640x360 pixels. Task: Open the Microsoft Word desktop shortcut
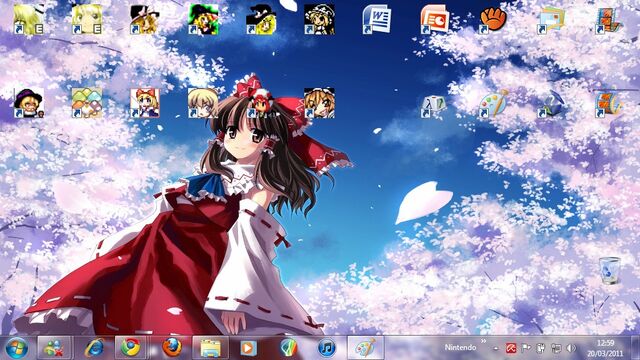377,19
